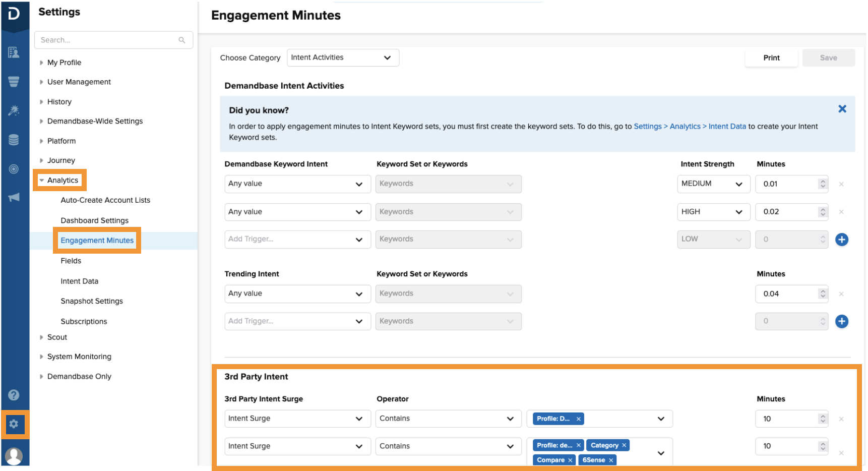Image resolution: width=868 pixels, height=471 pixels.
Task: Remove the 6Sense tag chip
Action: coord(611,460)
